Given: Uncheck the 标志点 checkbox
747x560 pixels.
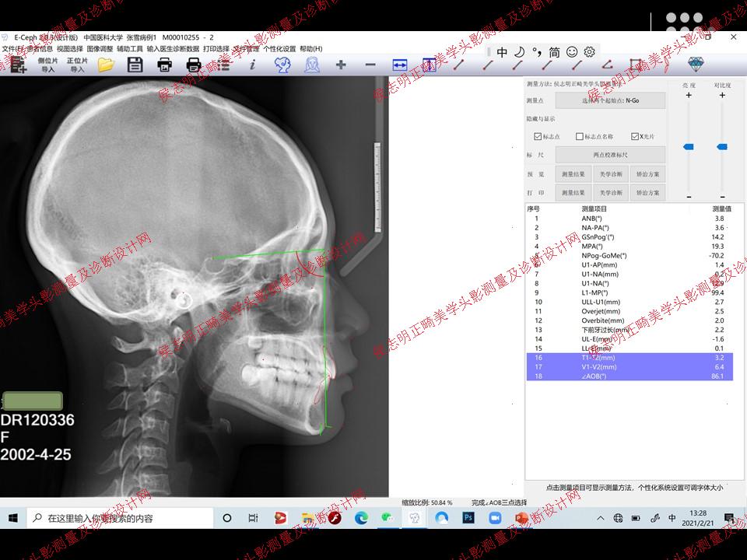Looking at the screenshot, I should coord(538,137).
